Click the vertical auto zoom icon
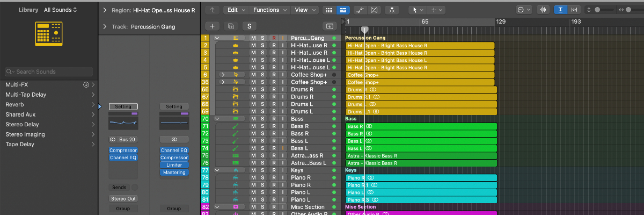This screenshot has height=215, width=644. pyautogui.click(x=561, y=10)
